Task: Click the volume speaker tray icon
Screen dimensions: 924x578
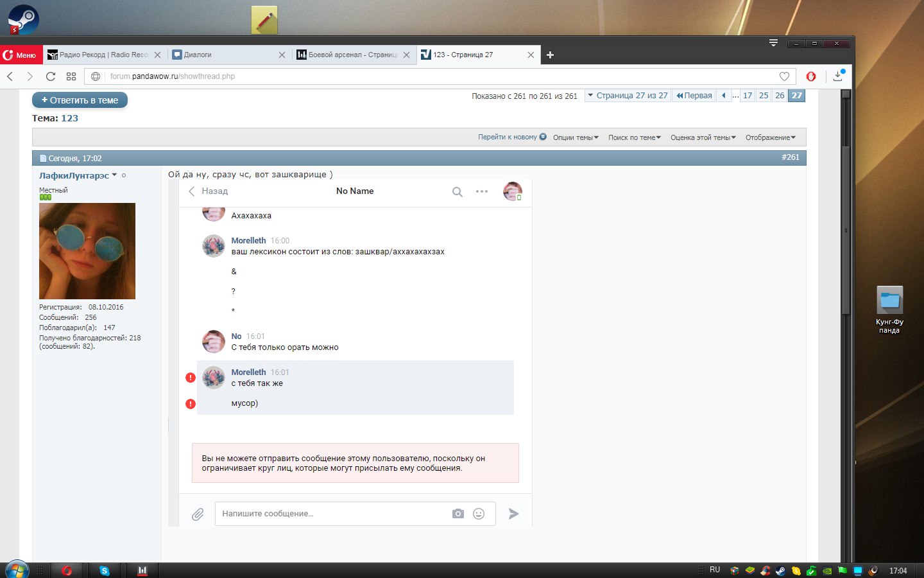Action: pos(873,570)
